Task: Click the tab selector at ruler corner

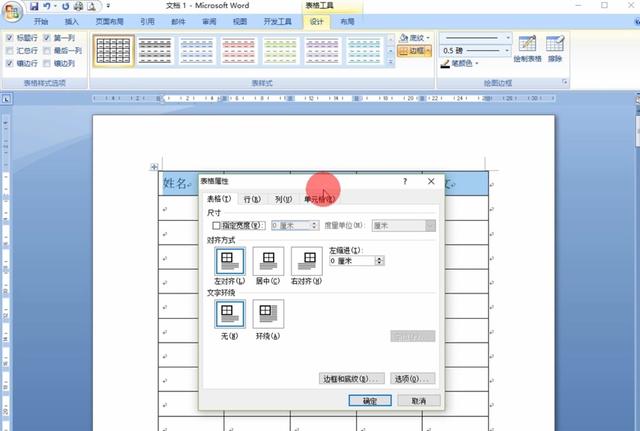Action: click(x=6, y=99)
